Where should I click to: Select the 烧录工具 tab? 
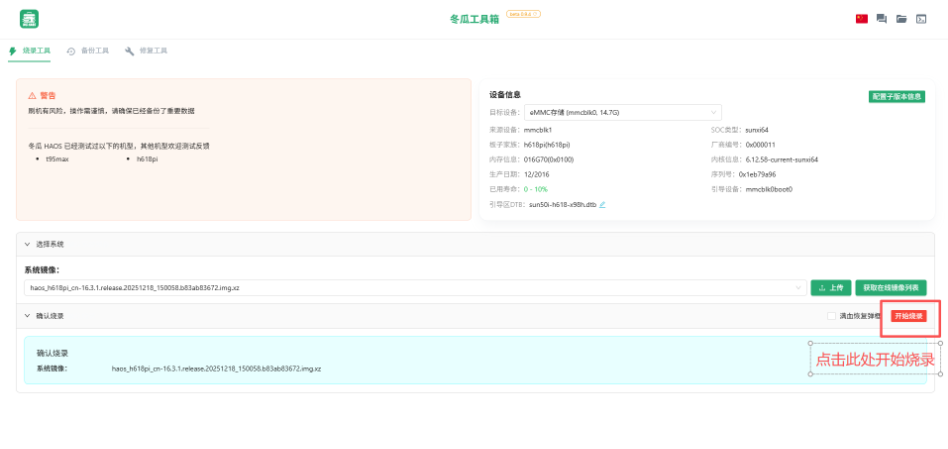[x=30, y=50]
